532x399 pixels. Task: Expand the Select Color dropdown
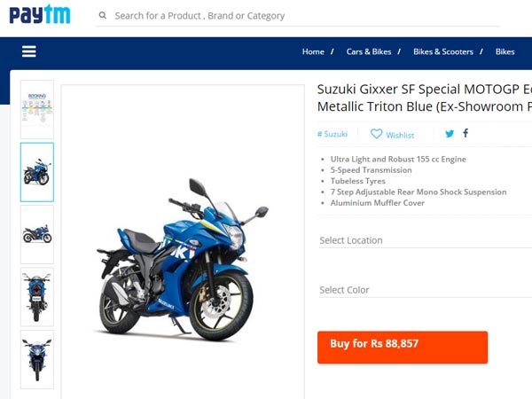pos(426,290)
